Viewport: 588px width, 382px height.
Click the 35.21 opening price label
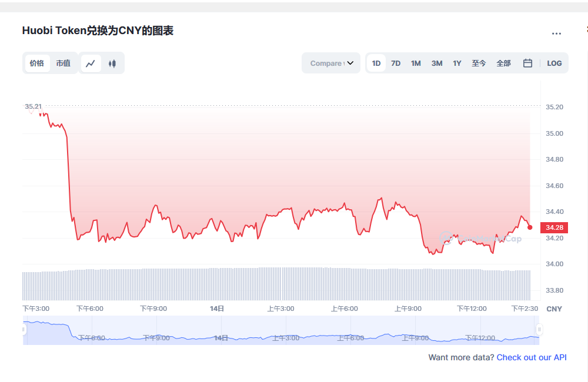tap(34, 106)
